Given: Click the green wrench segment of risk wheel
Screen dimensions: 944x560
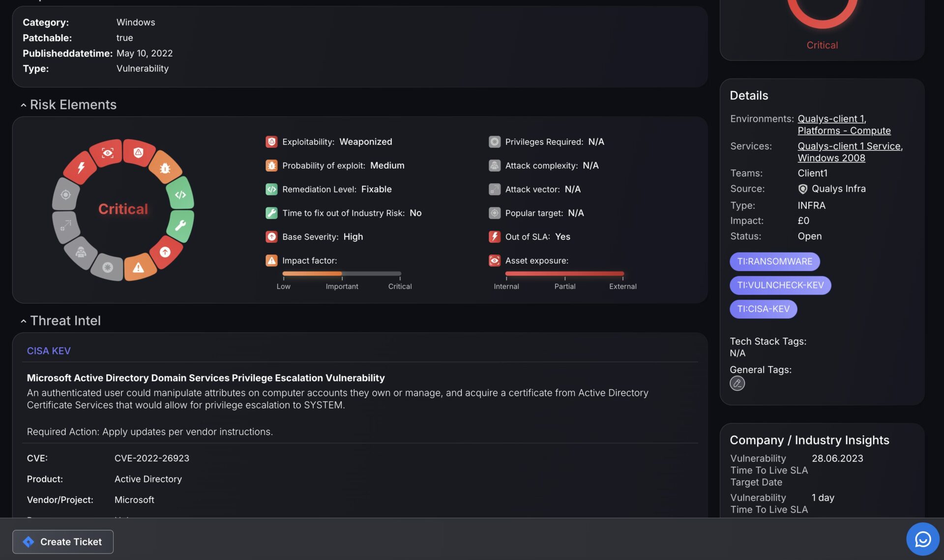Looking at the screenshot, I should point(180,225).
